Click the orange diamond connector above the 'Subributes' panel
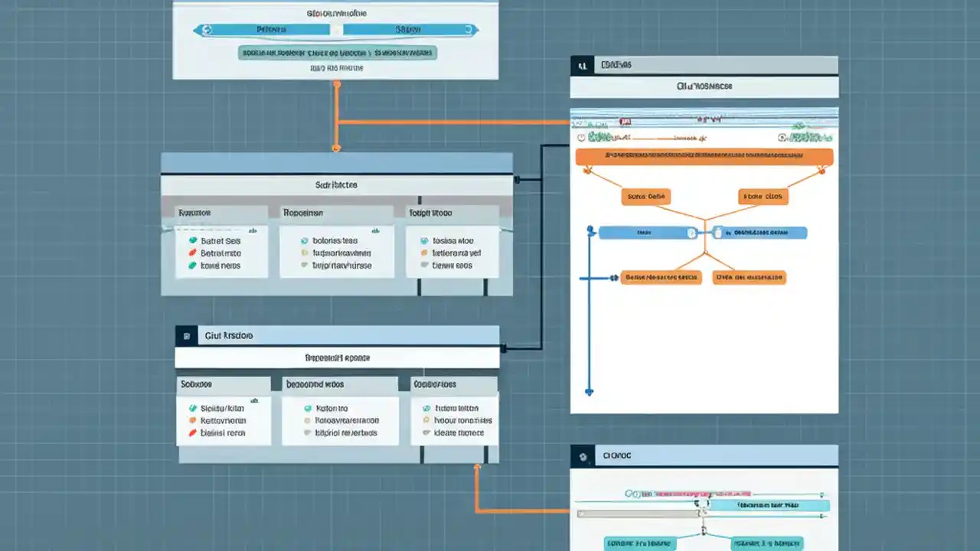 [337, 147]
